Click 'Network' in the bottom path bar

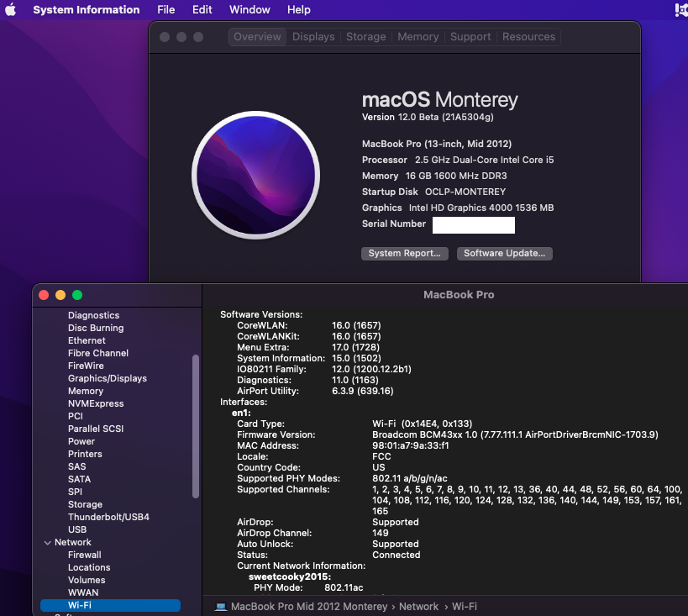pyautogui.click(x=418, y=607)
